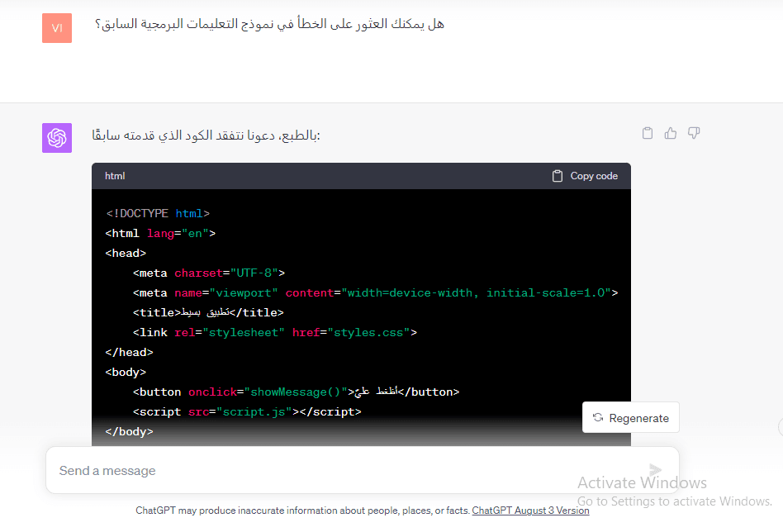This screenshot has width=783, height=532.
Task: Click the meta charset="UTF-8" line
Action: coord(209,273)
